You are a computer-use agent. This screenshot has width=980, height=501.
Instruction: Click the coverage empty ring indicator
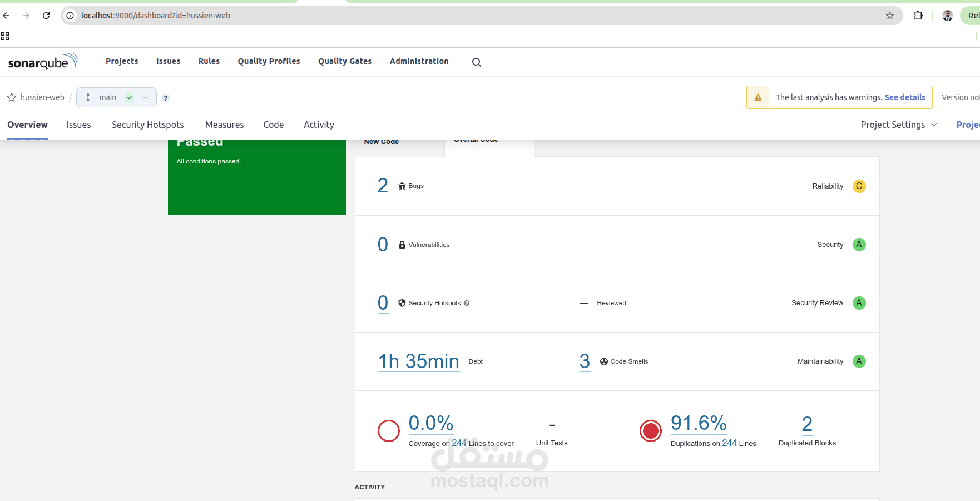point(389,431)
